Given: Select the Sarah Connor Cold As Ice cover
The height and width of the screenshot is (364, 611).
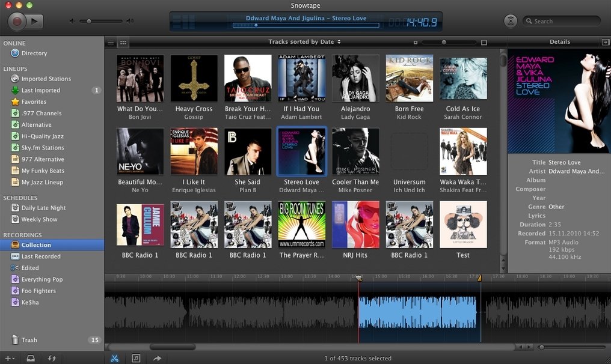Looking at the screenshot, I should point(463,78).
